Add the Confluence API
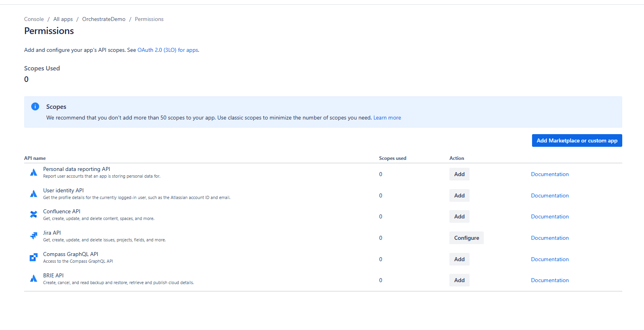 [x=459, y=216]
